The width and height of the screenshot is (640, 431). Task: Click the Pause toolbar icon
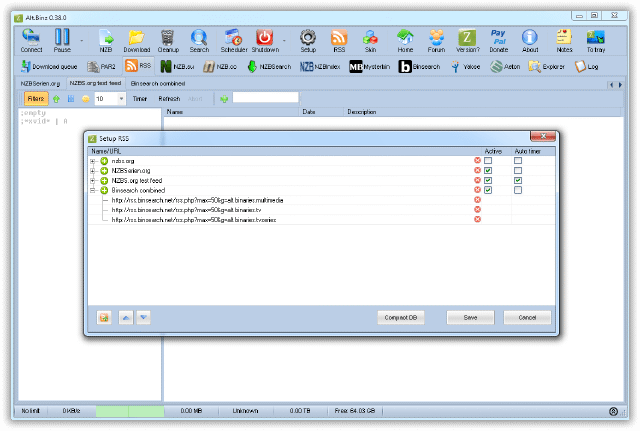pyautogui.click(x=62, y=41)
